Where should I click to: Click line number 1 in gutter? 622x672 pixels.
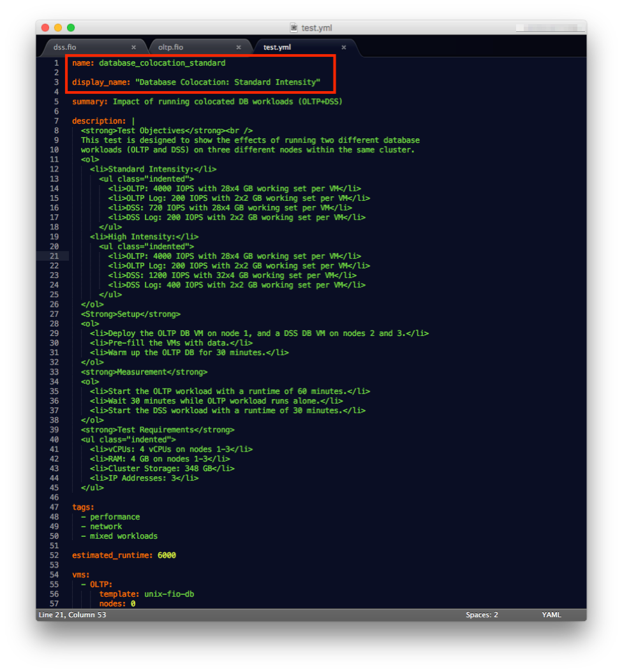56,63
